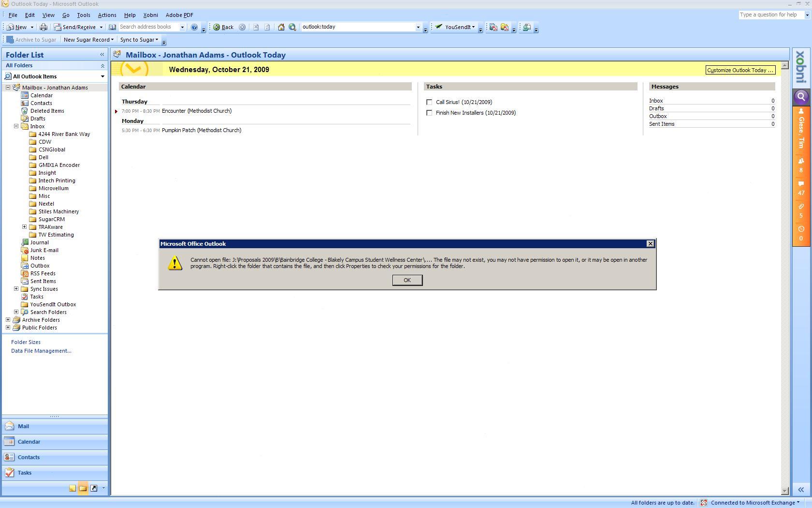Click Xobni clock icon showing 0
Viewport: 812px width, 508px height.
click(801, 233)
